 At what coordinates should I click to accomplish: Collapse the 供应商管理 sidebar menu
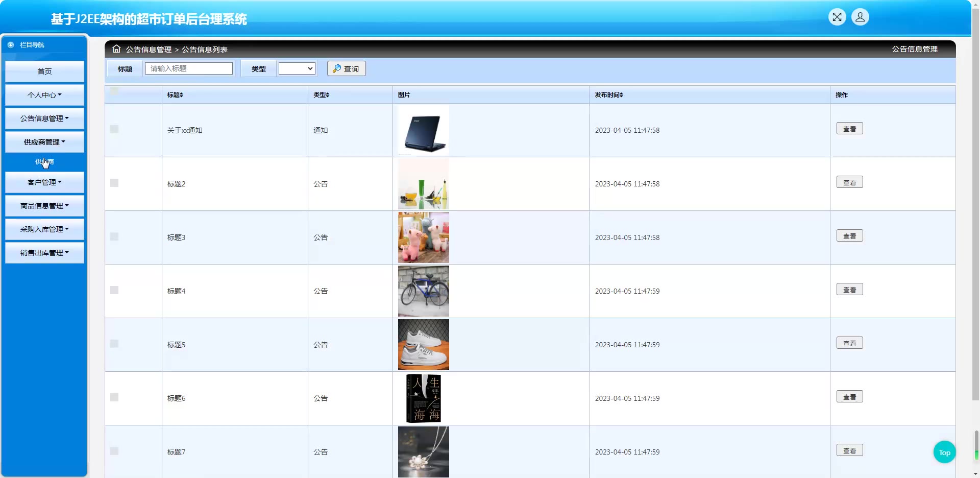(x=44, y=142)
